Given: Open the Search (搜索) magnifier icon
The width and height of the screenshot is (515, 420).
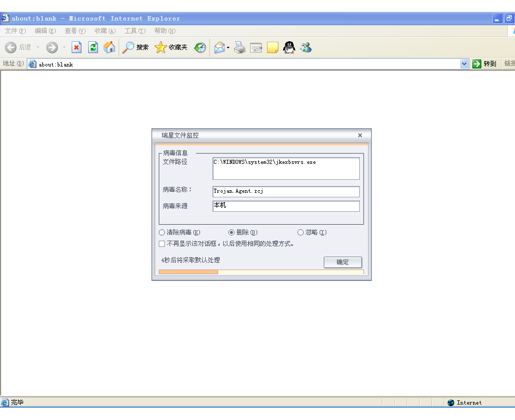Looking at the screenshot, I should (x=128, y=47).
